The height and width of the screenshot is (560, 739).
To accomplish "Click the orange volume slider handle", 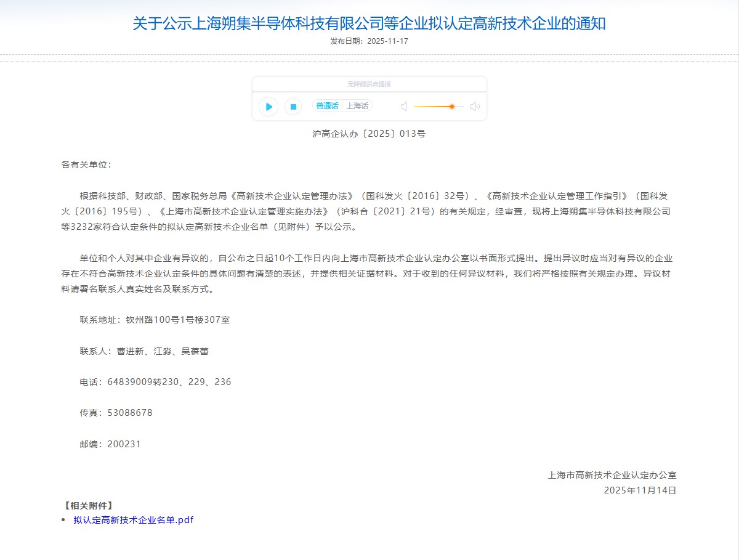I will point(452,107).
